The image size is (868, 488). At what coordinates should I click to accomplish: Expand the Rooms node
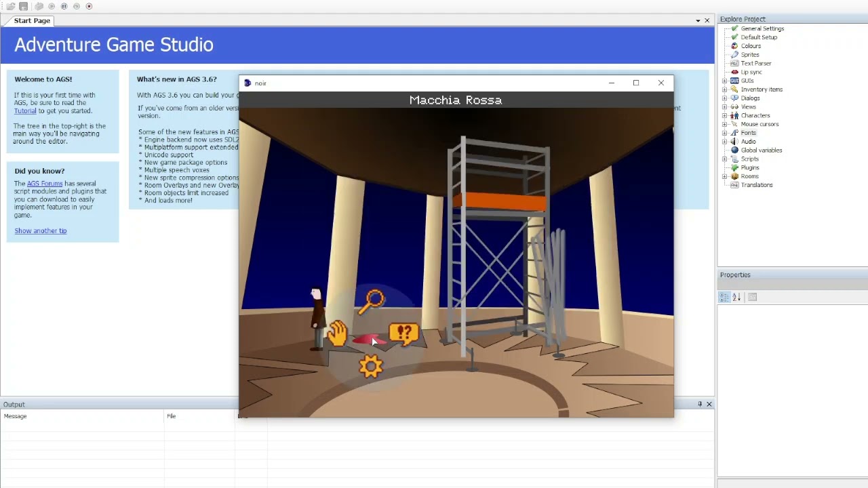[724, 176]
